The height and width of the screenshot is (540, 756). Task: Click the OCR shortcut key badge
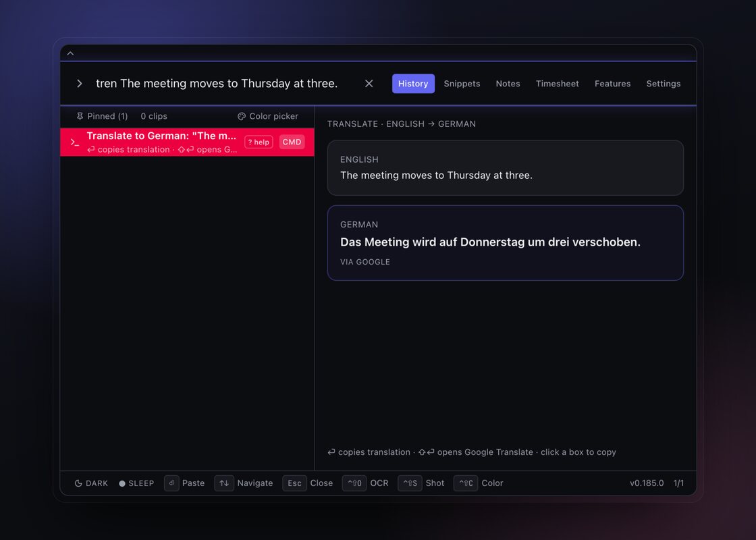coord(354,483)
